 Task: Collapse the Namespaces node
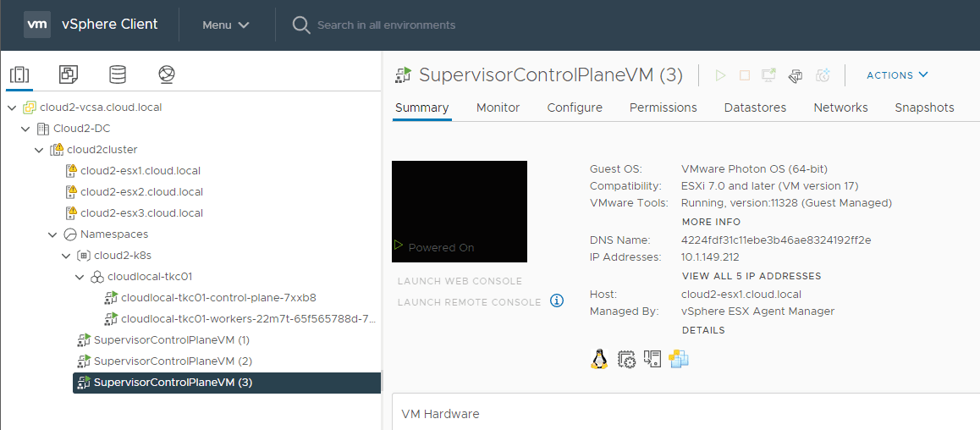(52, 234)
